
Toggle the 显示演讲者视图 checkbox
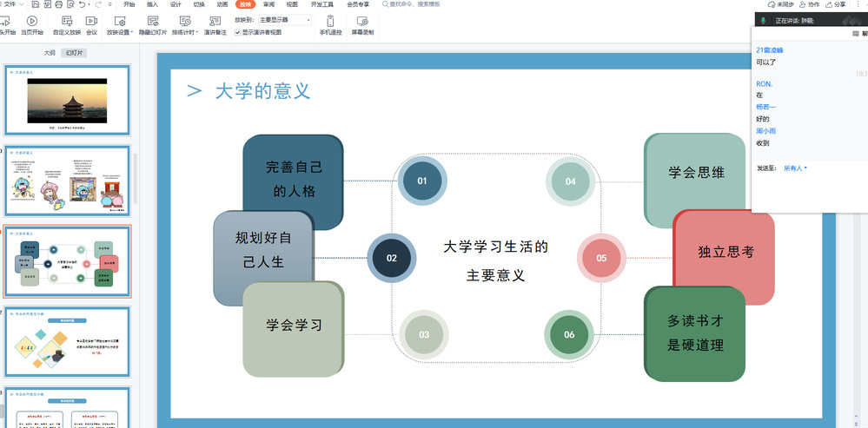click(x=238, y=32)
